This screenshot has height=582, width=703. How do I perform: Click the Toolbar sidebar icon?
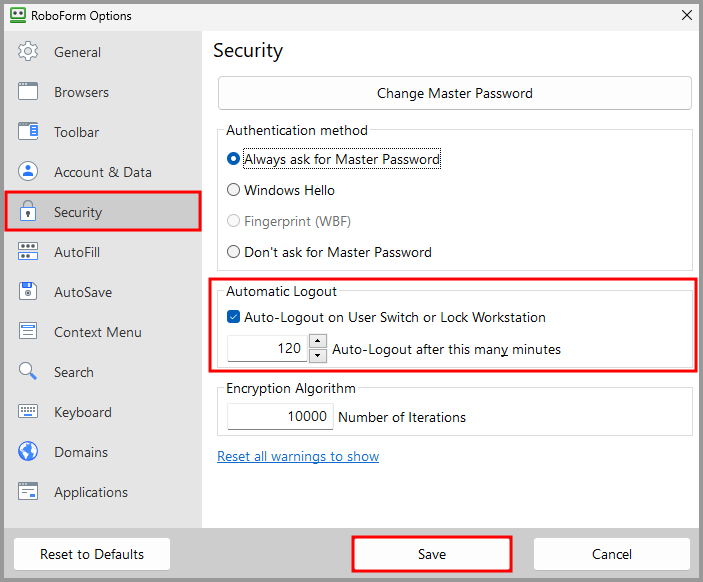(28, 131)
